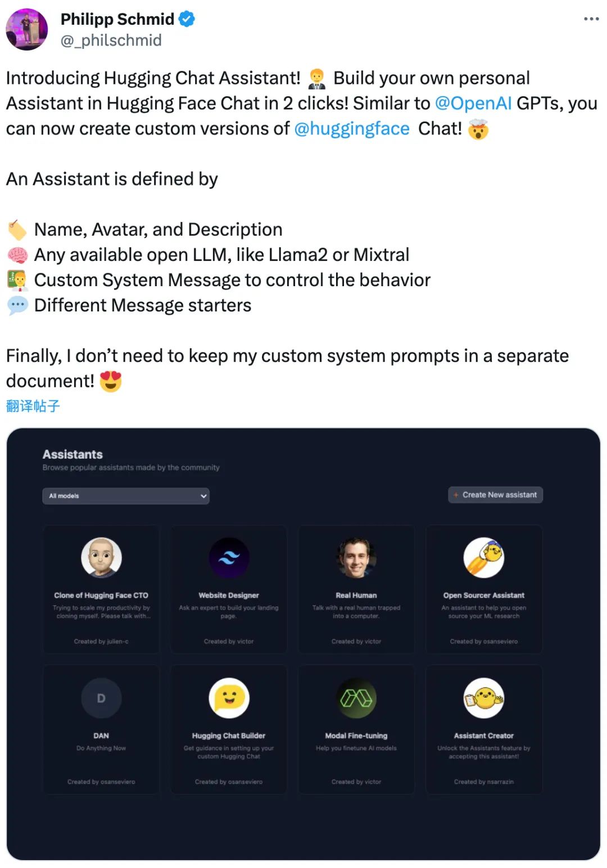Viewport: 607px width, 868px height.
Task: Open the Assistant Creator icon
Action: (484, 698)
